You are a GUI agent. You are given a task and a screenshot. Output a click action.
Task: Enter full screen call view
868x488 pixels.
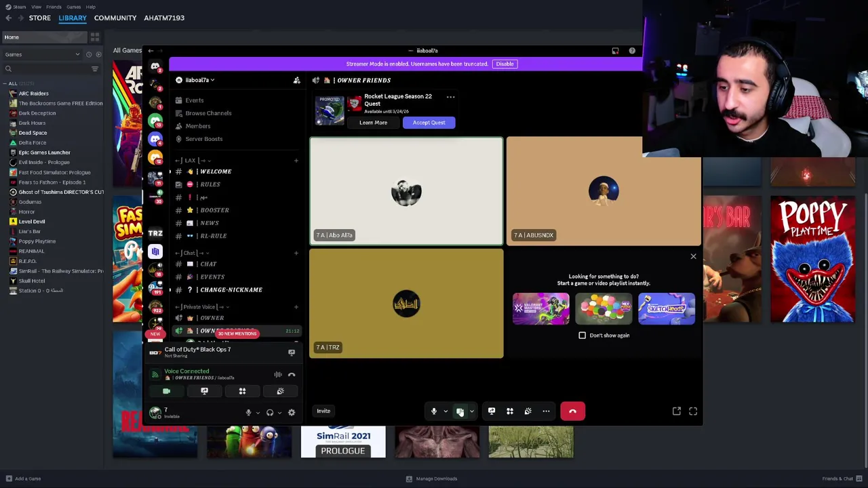(x=693, y=411)
